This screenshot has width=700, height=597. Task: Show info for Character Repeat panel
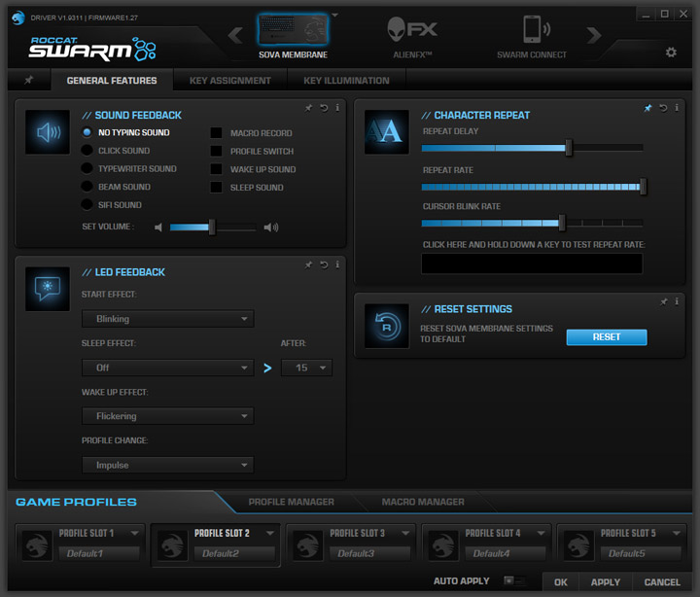(677, 108)
